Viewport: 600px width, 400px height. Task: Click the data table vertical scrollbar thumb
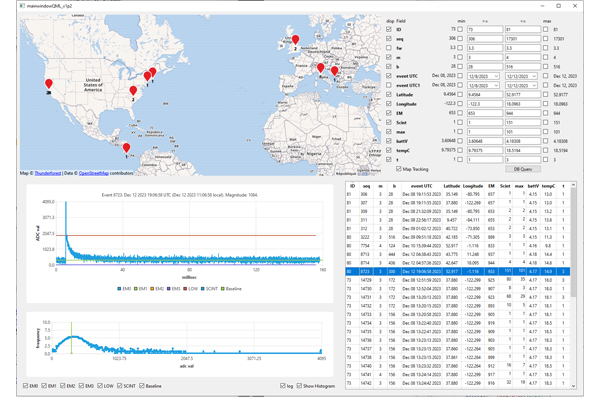[x=573, y=243]
